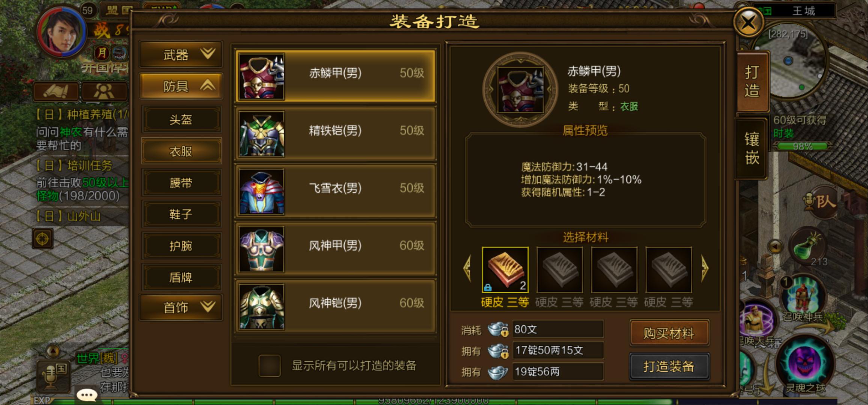868x405 pixels.
Task: Open the chat speech bubble icon
Action: pyautogui.click(x=87, y=394)
